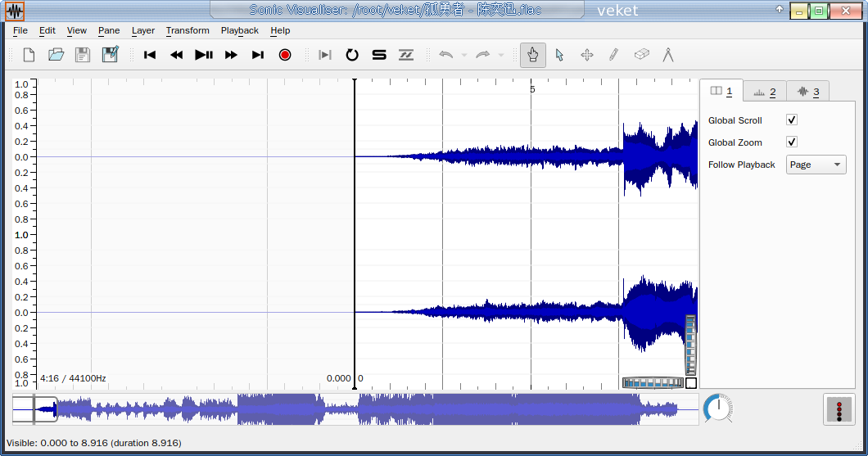
Task: Click the undo arrow
Action: tap(446, 55)
